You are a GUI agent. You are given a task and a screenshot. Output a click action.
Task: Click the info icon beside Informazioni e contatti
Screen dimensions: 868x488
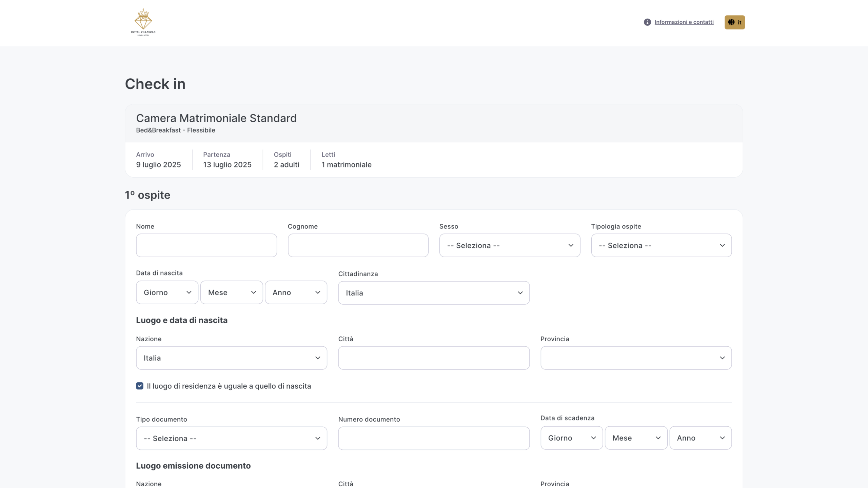pos(647,22)
